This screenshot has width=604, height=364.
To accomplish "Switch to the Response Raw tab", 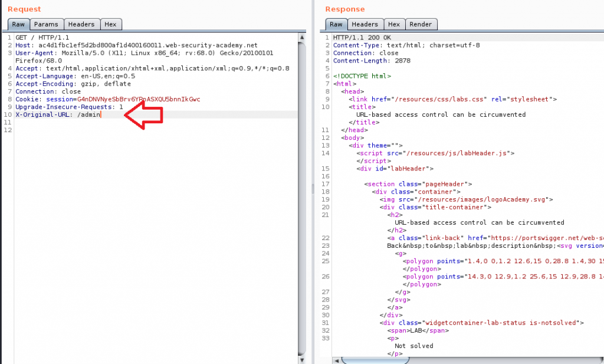I will [x=336, y=24].
